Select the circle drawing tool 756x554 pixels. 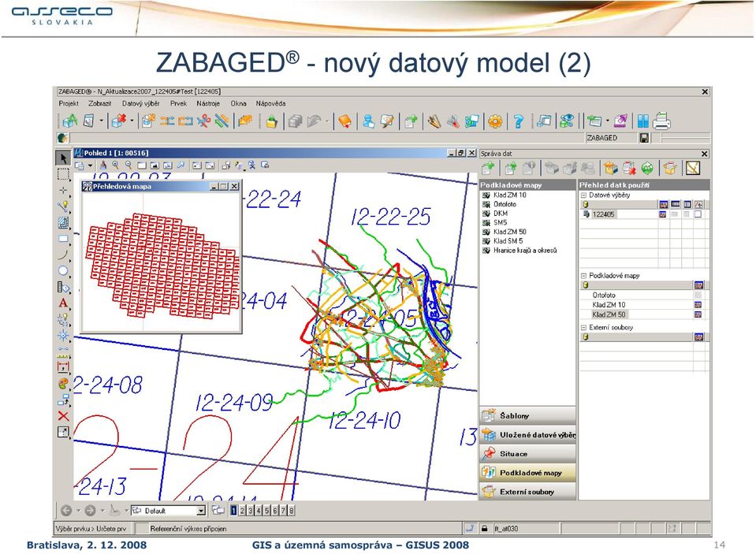pyautogui.click(x=63, y=270)
